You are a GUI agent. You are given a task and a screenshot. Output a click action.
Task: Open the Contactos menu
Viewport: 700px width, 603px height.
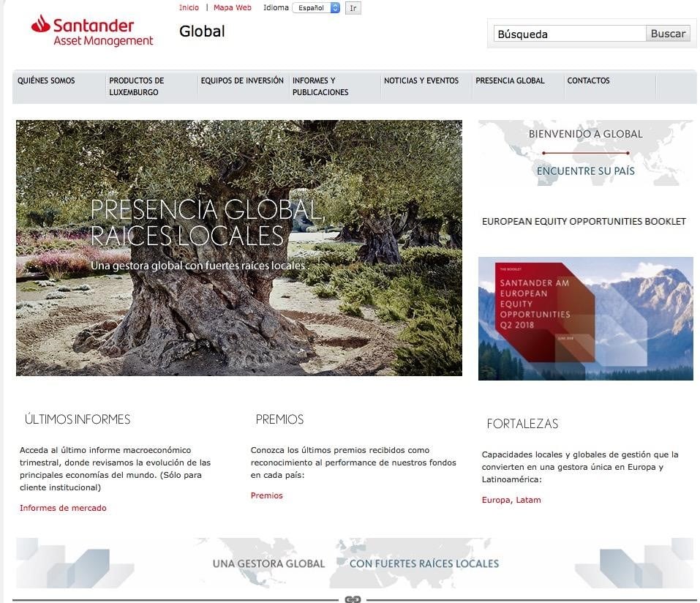(588, 80)
